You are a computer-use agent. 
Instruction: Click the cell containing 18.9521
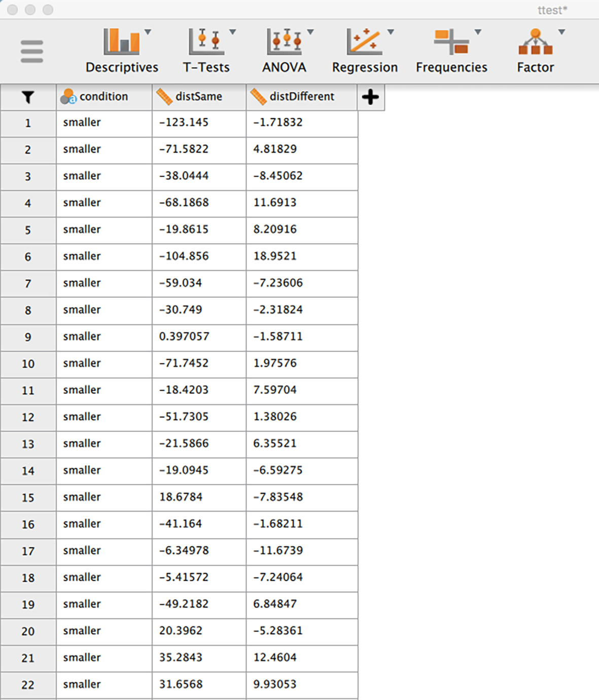tap(302, 256)
